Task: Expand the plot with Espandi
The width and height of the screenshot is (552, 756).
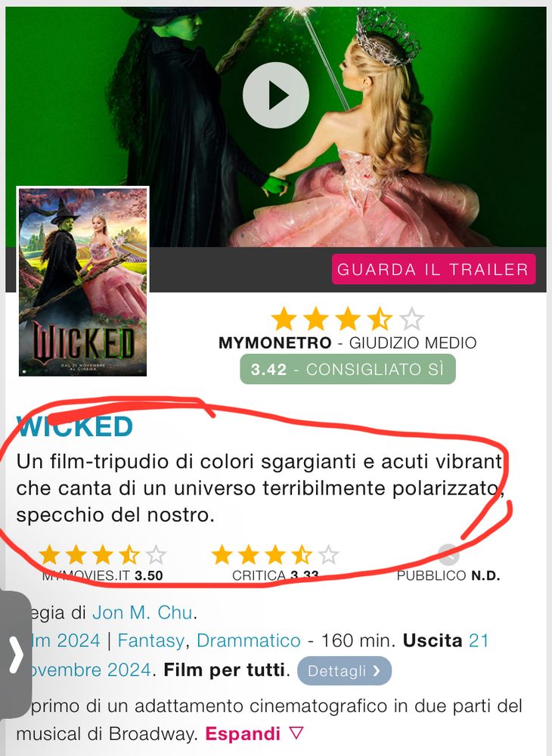Action: [243, 734]
